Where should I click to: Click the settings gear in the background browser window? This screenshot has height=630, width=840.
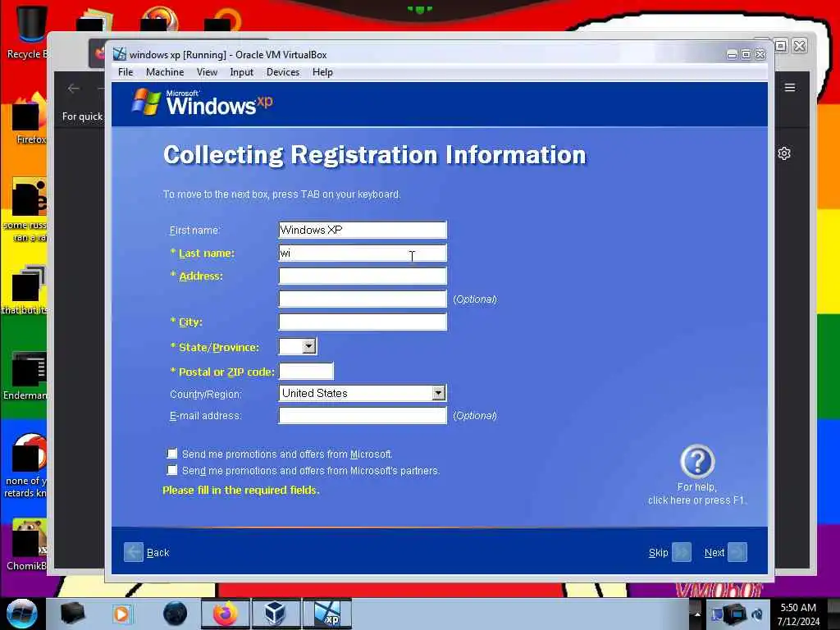(x=784, y=153)
